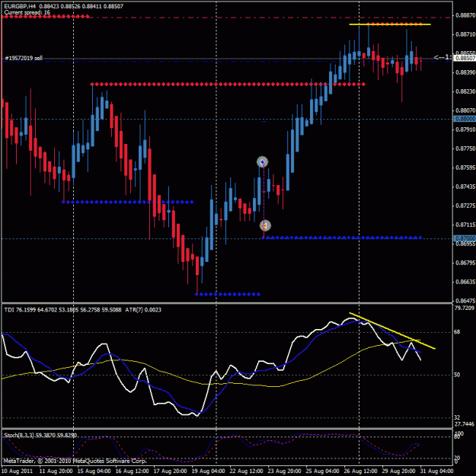Select the '#19572019 sell' order label
This screenshot has width=476, height=476.
coord(24,58)
